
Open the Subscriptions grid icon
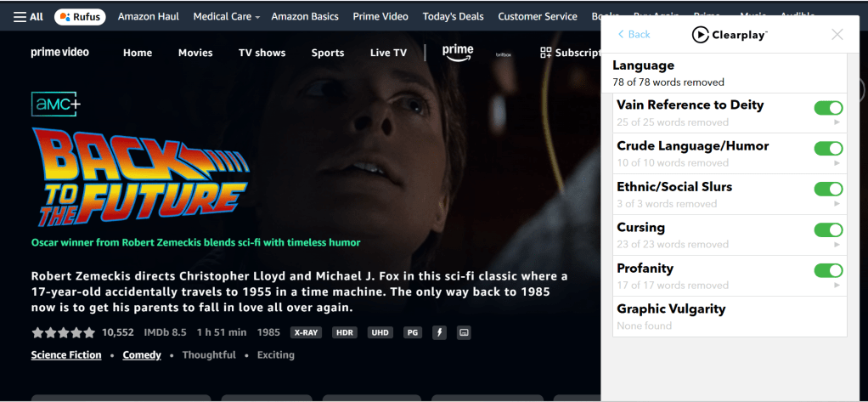coord(546,53)
